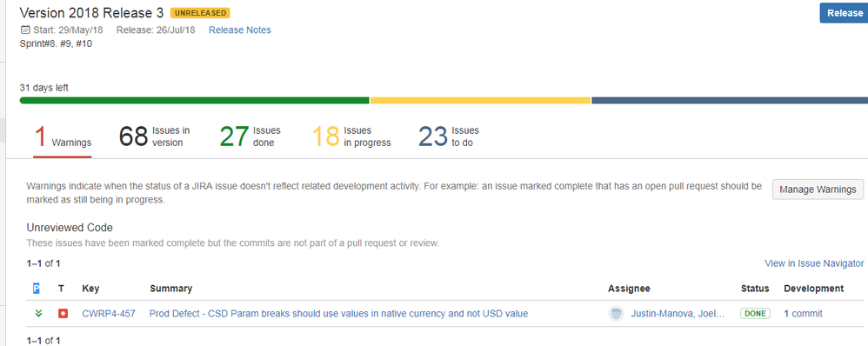Screen dimensions: 868x346
Task: Click the blue priority column header icon
Action: pos(37,288)
